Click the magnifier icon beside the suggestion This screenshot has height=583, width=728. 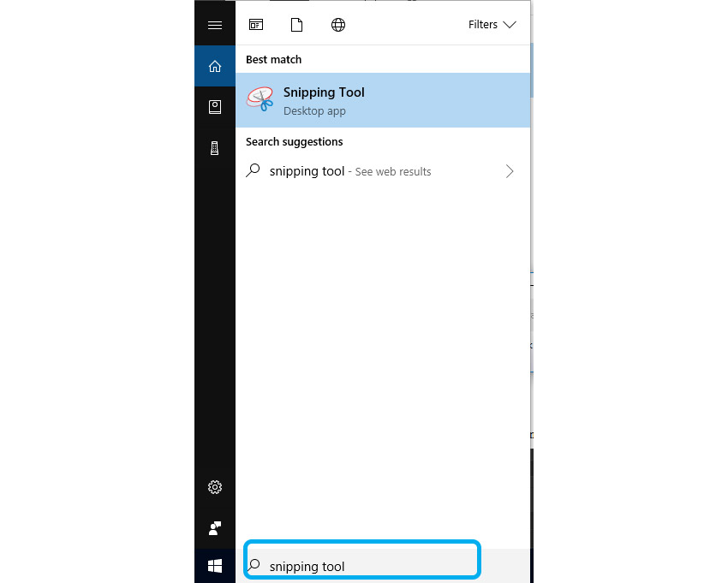click(x=253, y=170)
